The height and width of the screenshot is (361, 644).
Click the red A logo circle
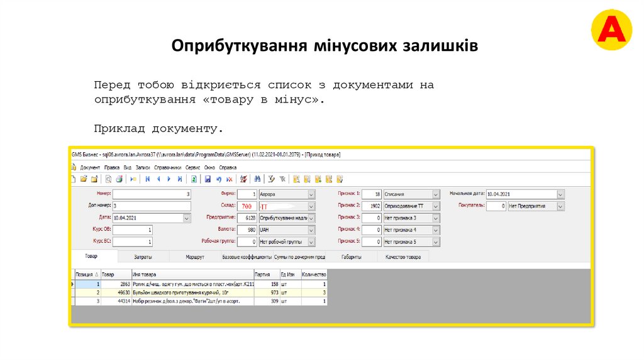[610, 30]
